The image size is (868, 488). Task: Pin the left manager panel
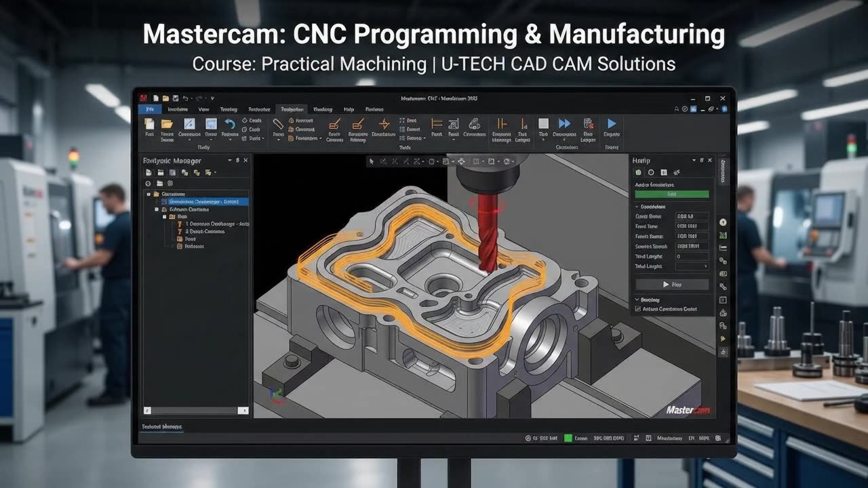237,160
